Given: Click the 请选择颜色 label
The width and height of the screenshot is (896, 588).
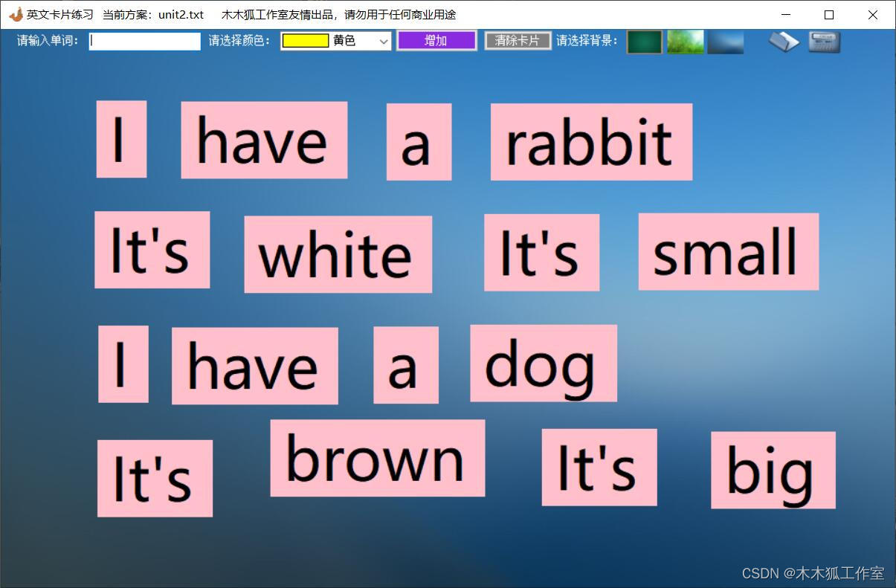Looking at the screenshot, I should tap(240, 41).
